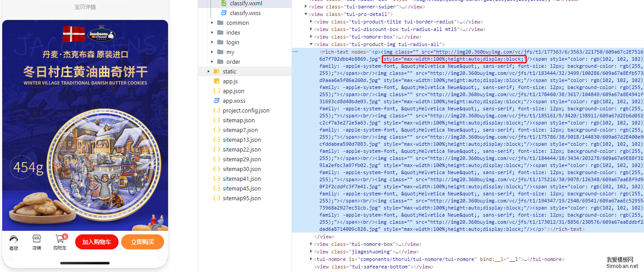Select sitemap22.json in file tree
The height and width of the screenshot is (272, 644).
coord(241,150)
